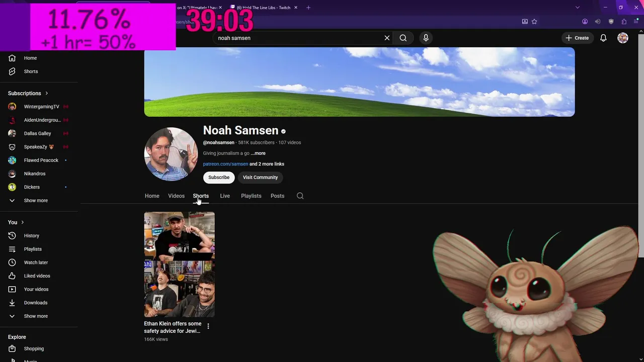The width and height of the screenshot is (644, 362).
Task: Bookmark this page with the star icon
Action: click(x=534, y=22)
